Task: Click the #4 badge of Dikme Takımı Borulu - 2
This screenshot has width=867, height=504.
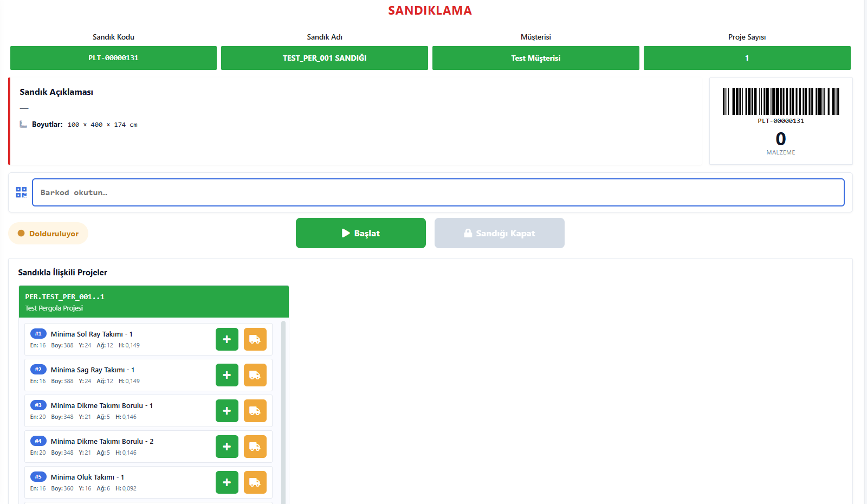Action: click(38, 441)
